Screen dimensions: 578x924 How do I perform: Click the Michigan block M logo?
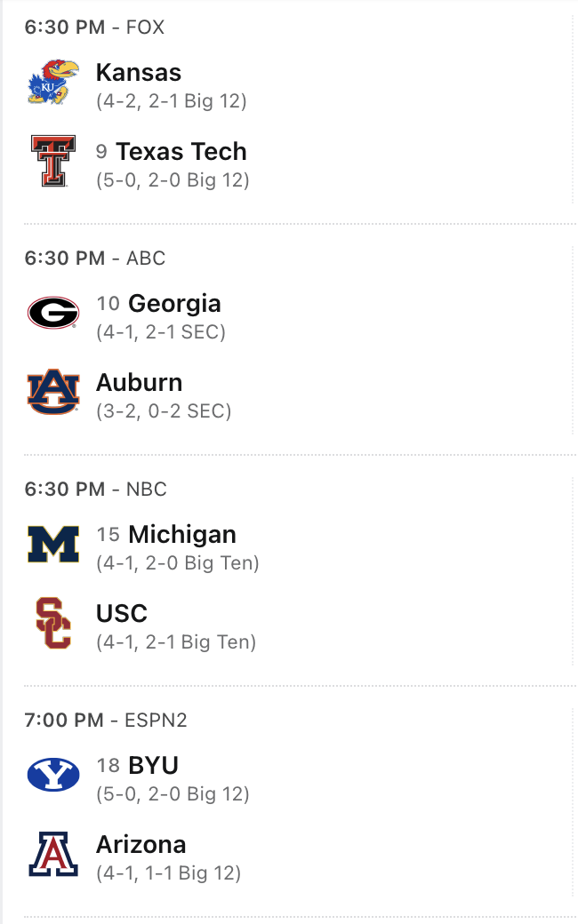(52, 544)
